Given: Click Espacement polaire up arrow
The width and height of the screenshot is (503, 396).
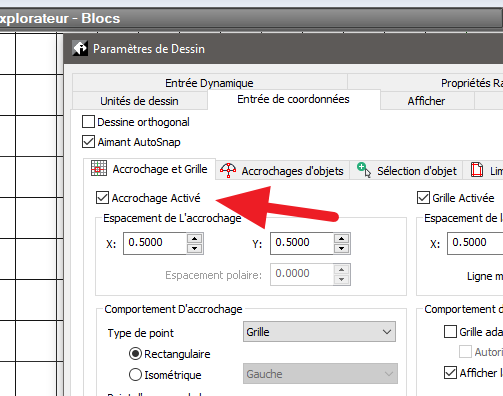Looking at the screenshot, I should click(341, 270).
